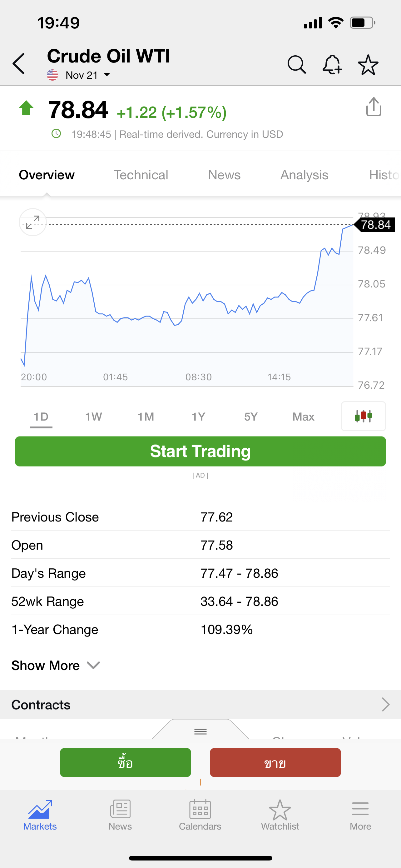
Task: Tap the red ขาย sell button
Action: pyautogui.click(x=275, y=762)
